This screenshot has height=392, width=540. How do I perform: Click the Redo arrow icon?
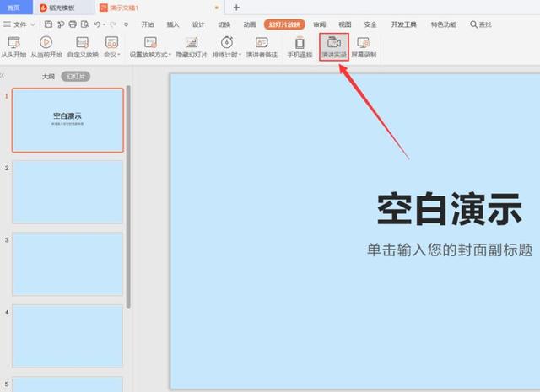click(x=112, y=24)
